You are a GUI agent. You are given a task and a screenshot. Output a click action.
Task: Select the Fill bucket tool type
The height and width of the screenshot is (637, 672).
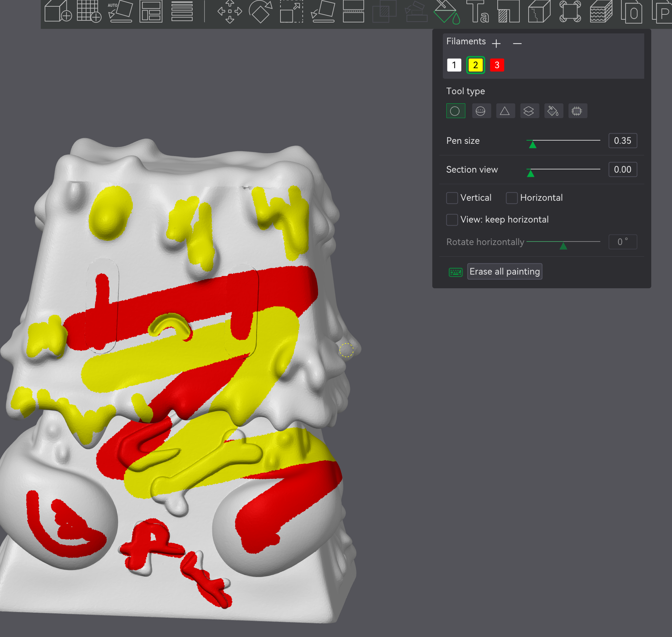pyautogui.click(x=553, y=111)
